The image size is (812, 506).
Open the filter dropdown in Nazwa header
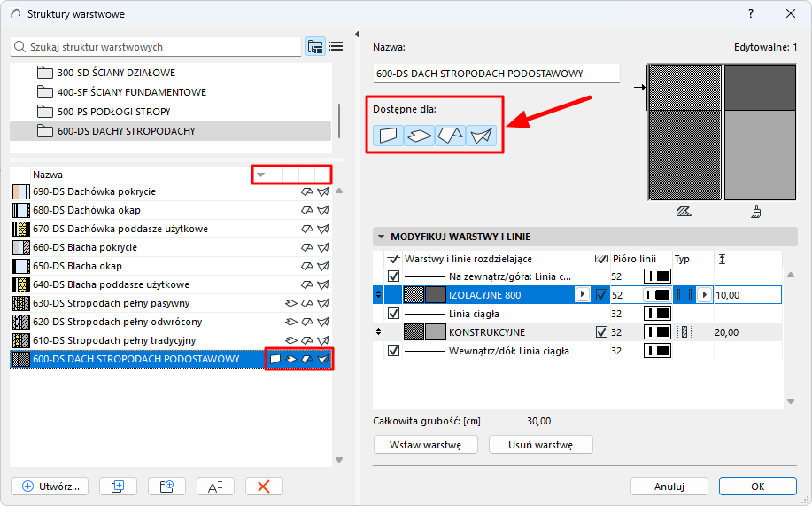point(260,175)
